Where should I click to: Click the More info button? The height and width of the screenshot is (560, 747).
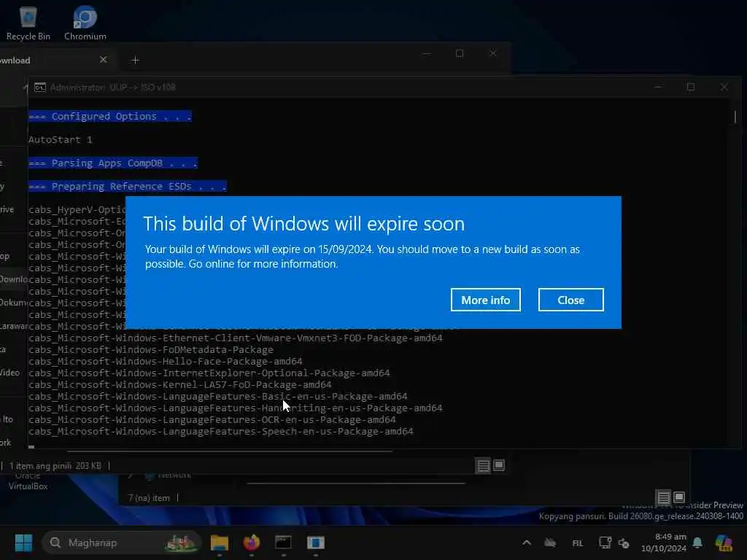[x=485, y=300]
